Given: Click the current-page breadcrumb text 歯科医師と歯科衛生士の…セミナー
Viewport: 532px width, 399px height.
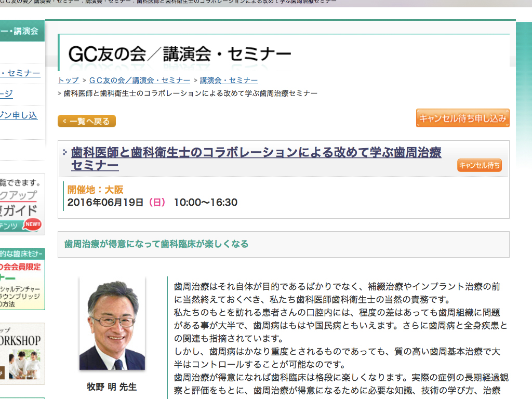Looking at the screenshot, I should pos(190,94).
